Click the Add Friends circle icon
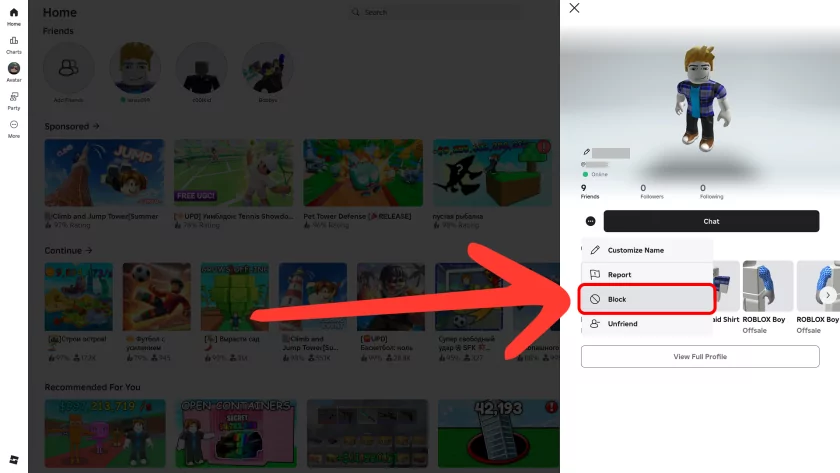 [x=69, y=69]
